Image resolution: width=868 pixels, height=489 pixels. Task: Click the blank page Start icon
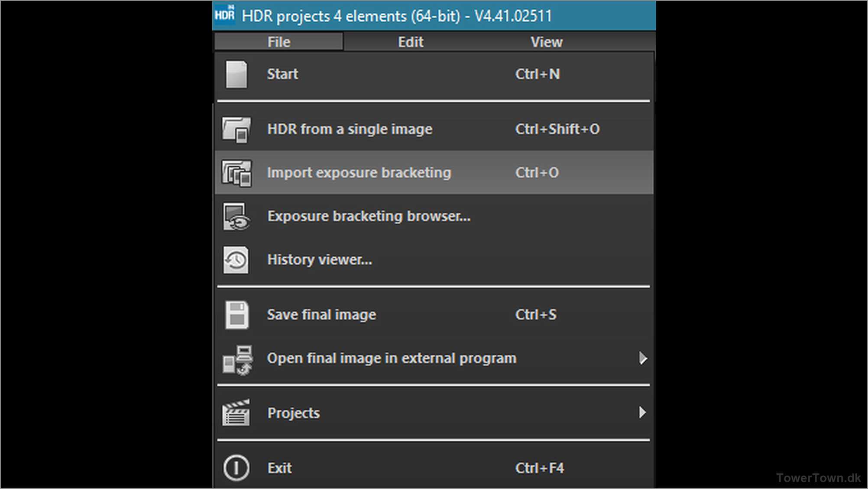coord(236,74)
